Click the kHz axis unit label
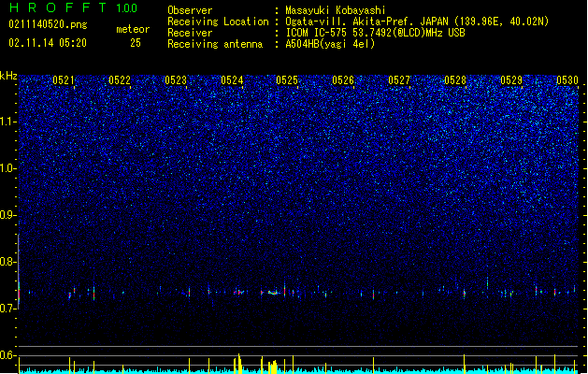 click(x=8, y=76)
